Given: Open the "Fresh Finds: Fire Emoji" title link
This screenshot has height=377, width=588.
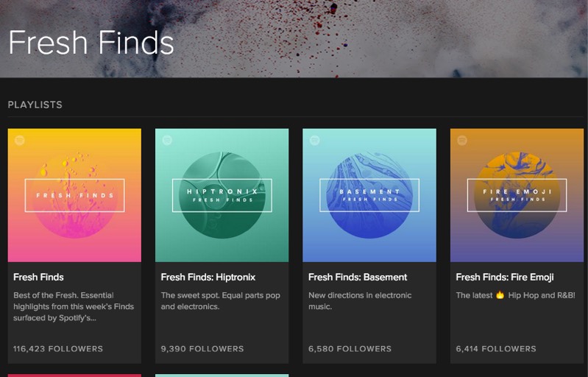Looking at the screenshot, I should (x=505, y=277).
